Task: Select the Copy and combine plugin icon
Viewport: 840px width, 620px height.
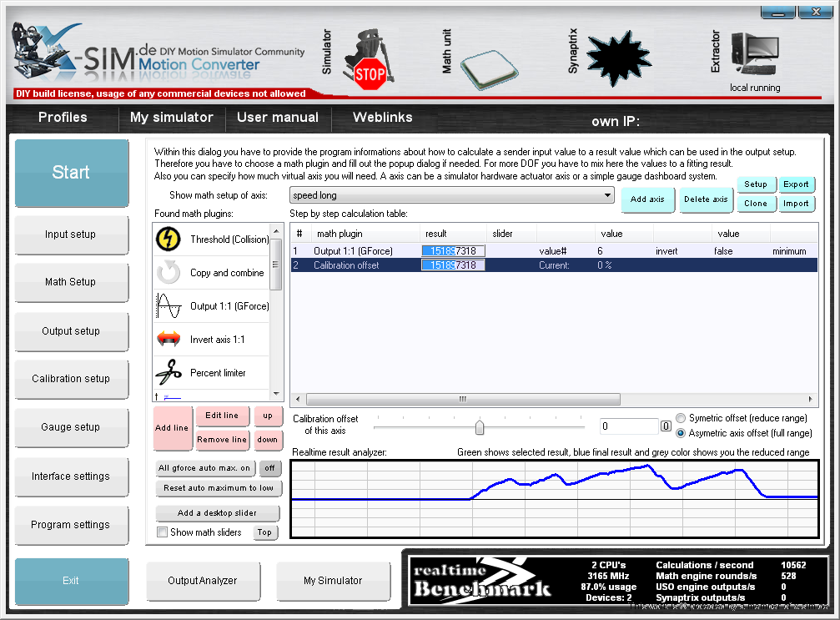Action: pyautogui.click(x=169, y=273)
